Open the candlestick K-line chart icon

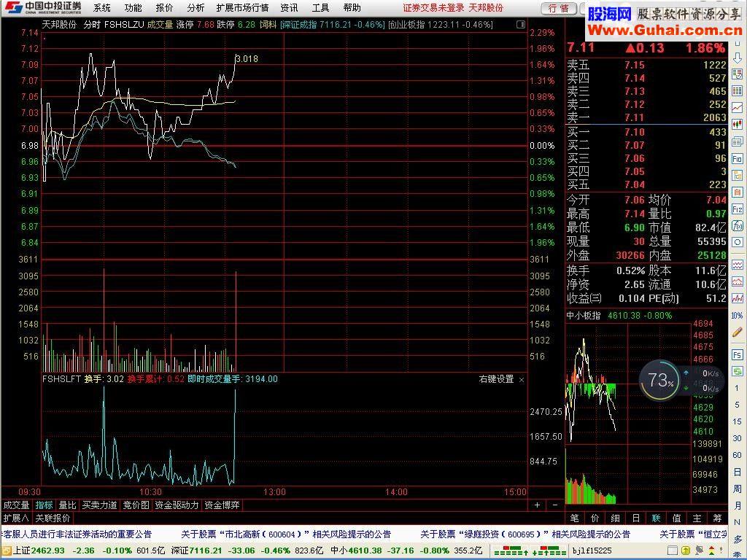[737, 124]
